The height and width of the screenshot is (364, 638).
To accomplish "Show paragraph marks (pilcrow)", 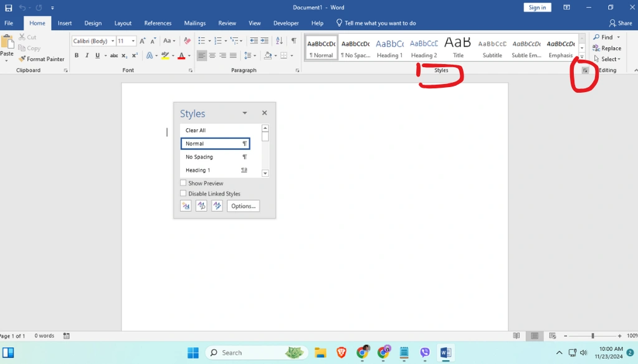I will 293,40.
